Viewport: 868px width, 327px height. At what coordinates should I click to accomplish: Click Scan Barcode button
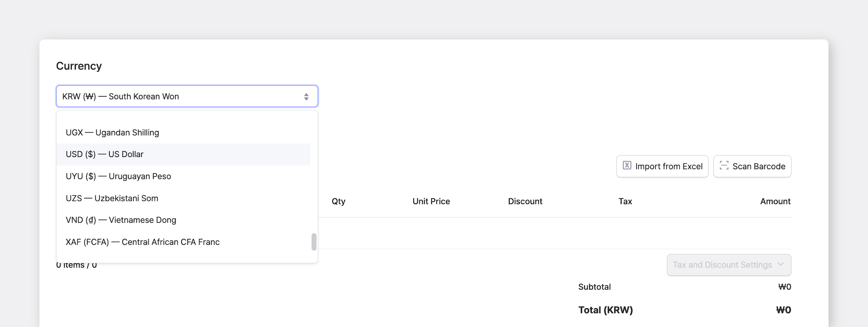[x=752, y=166]
